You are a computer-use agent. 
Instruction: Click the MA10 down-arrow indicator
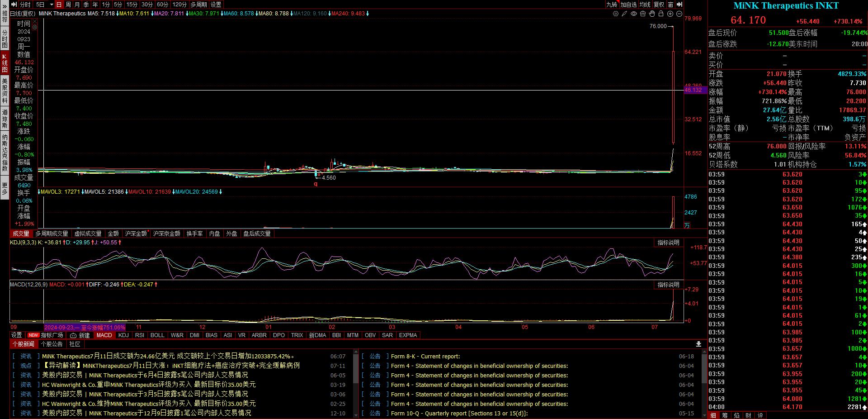tap(152, 14)
